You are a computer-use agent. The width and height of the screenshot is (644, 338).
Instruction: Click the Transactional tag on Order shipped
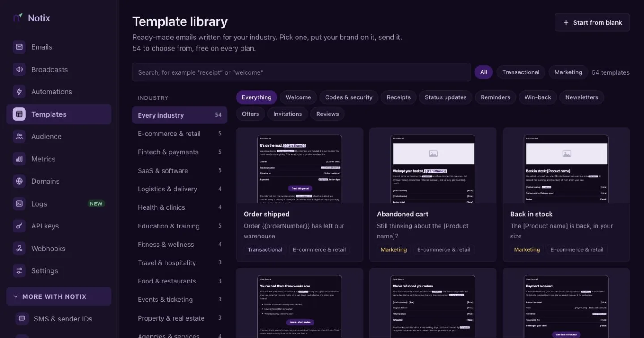[x=265, y=249]
